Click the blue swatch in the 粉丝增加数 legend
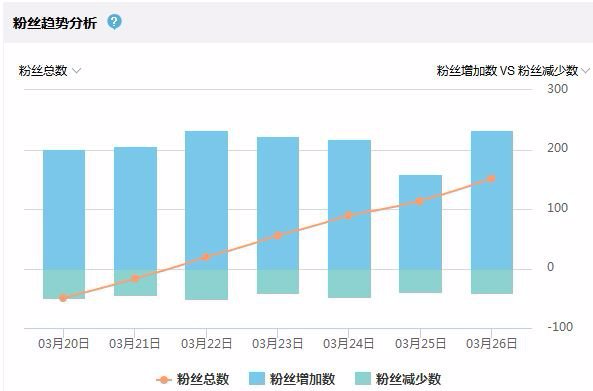593x391 pixels. [257, 379]
